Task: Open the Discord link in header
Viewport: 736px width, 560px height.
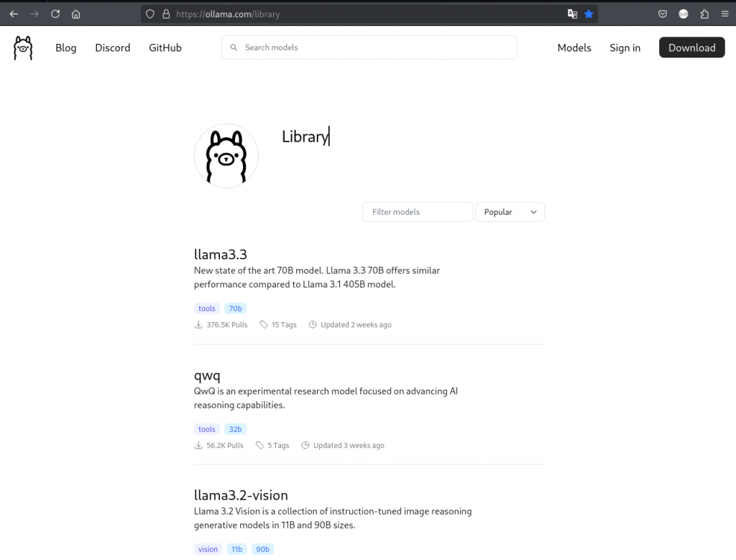Action: (x=113, y=48)
